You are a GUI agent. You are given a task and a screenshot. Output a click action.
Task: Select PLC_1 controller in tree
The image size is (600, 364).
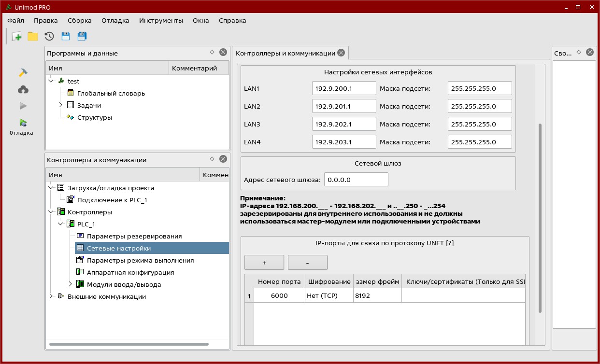(x=86, y=224)
